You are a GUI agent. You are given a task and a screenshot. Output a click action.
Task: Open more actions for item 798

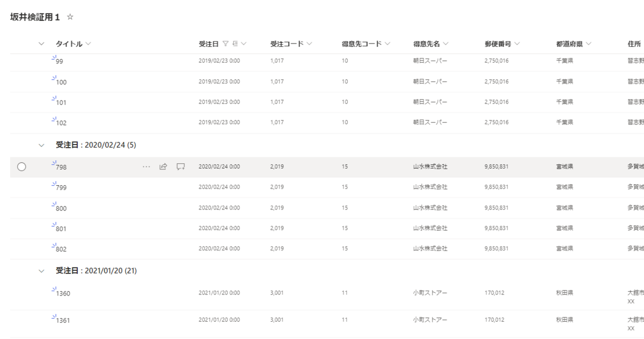coord(146,166)
